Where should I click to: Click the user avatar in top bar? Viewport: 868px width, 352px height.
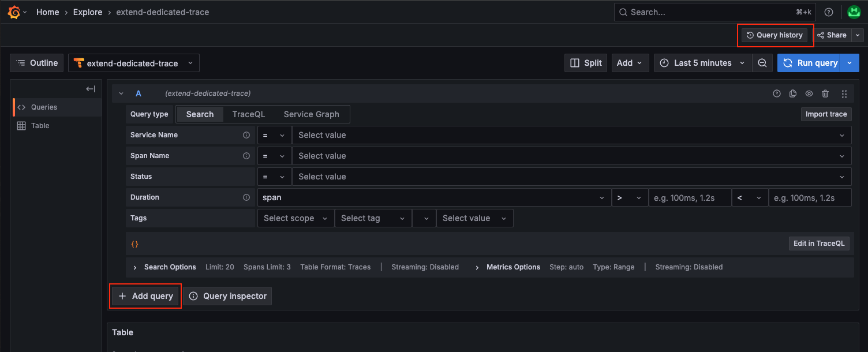[x=854, y=12]
